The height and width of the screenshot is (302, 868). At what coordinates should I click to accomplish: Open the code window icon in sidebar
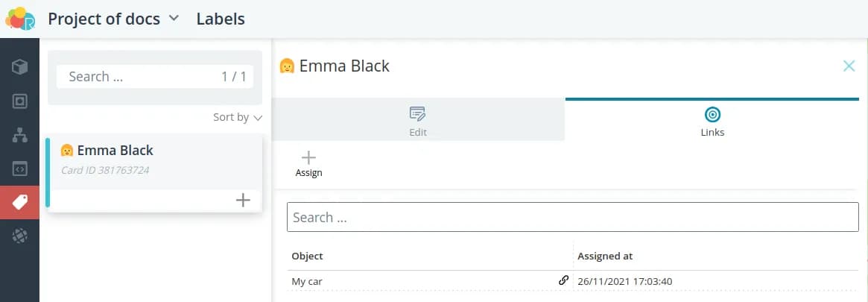pos(20,169)
